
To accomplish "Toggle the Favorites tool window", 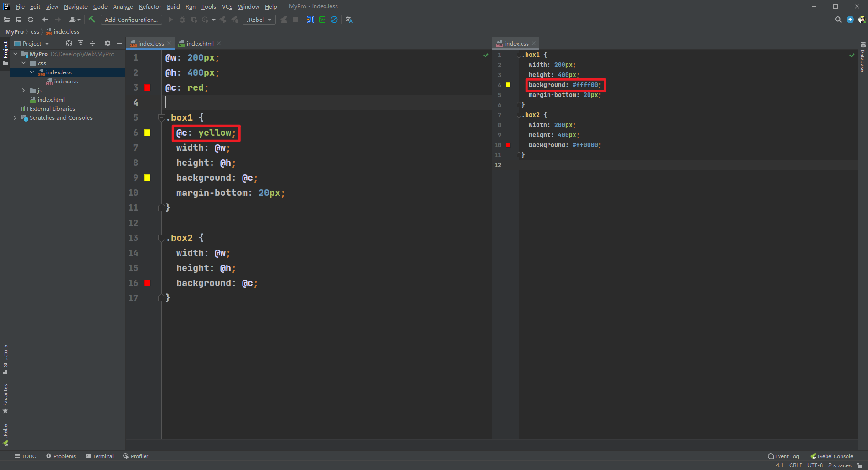I will (5, 398).
